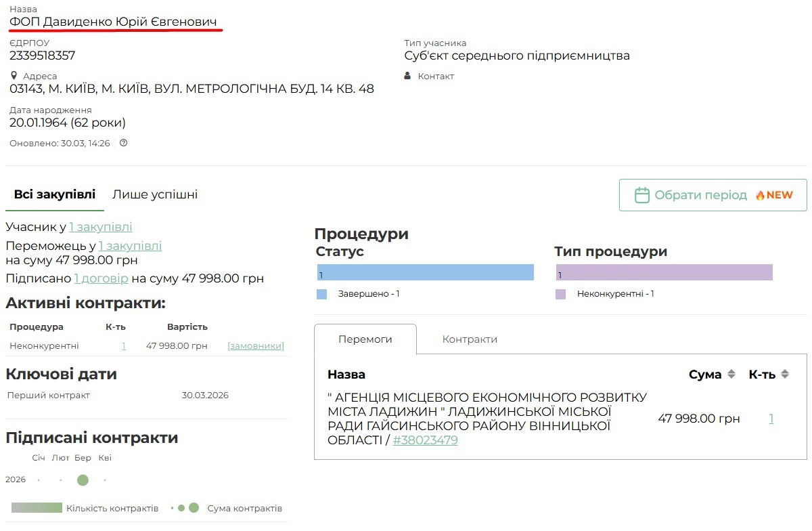Switch to the Лише успішні tab
Viewport: 812px width, 531px height.
(x=155, y=194)
